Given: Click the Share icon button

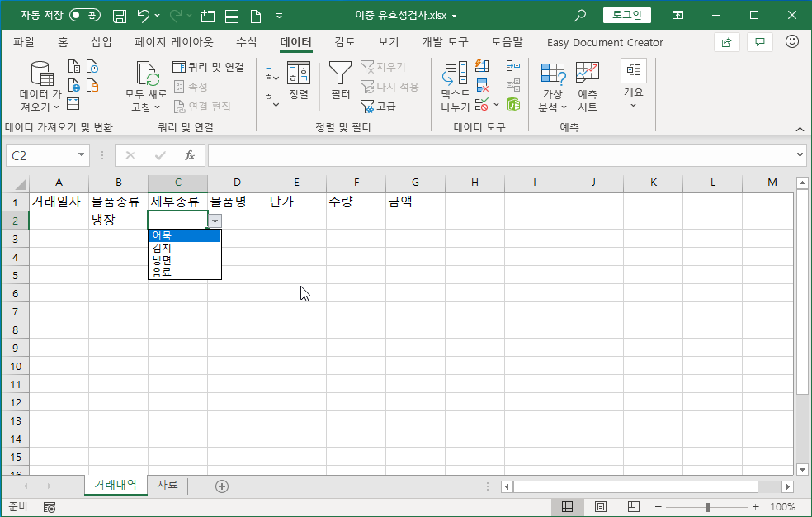Looking at the screenshot, I should tap(726, 42).
